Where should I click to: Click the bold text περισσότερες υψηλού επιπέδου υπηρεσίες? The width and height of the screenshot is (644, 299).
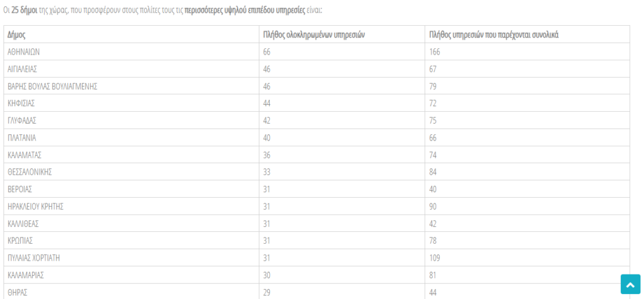pos(245,10)
